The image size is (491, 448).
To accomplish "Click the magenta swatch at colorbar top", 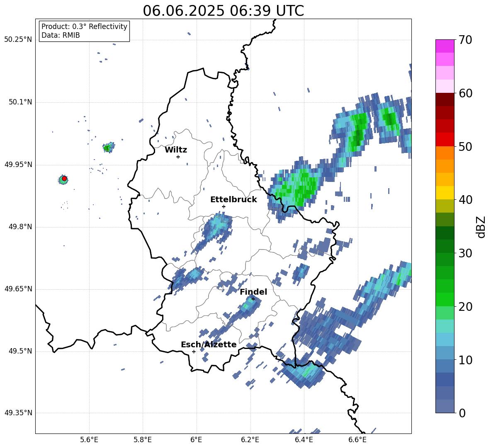I will click(x=445, y=46).
